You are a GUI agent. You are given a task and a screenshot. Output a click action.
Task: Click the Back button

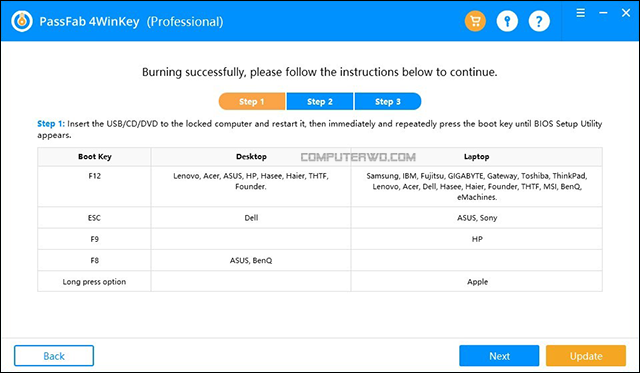pos(54,356)
